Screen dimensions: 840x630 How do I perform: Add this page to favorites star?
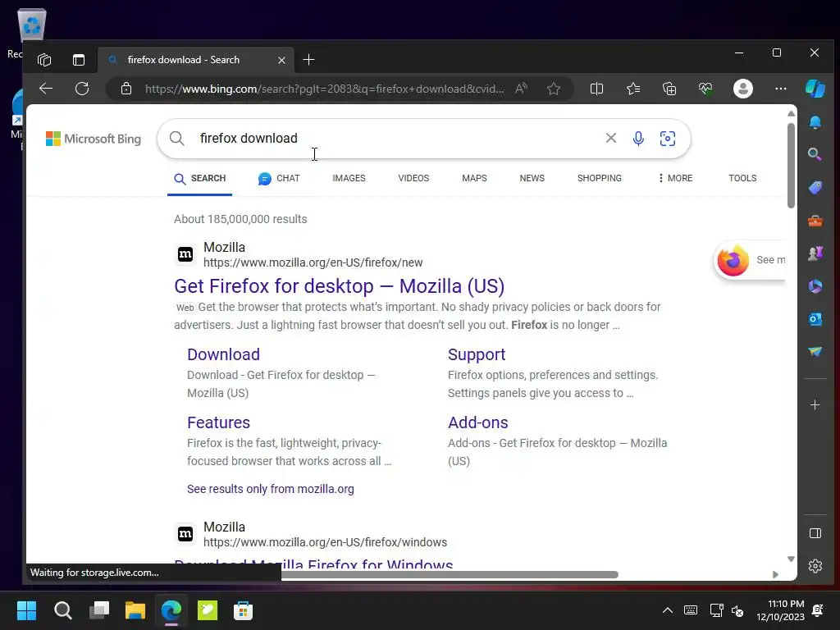coord(554,89)
